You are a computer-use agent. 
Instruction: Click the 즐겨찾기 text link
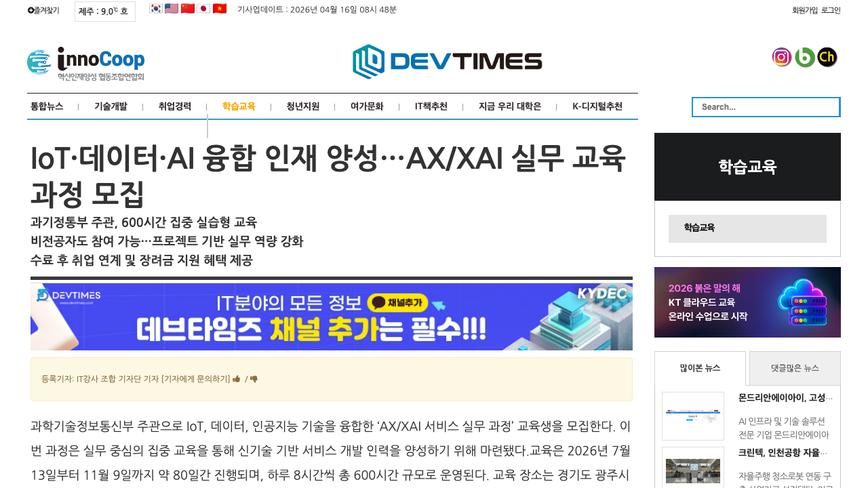(x=47, y=10)
